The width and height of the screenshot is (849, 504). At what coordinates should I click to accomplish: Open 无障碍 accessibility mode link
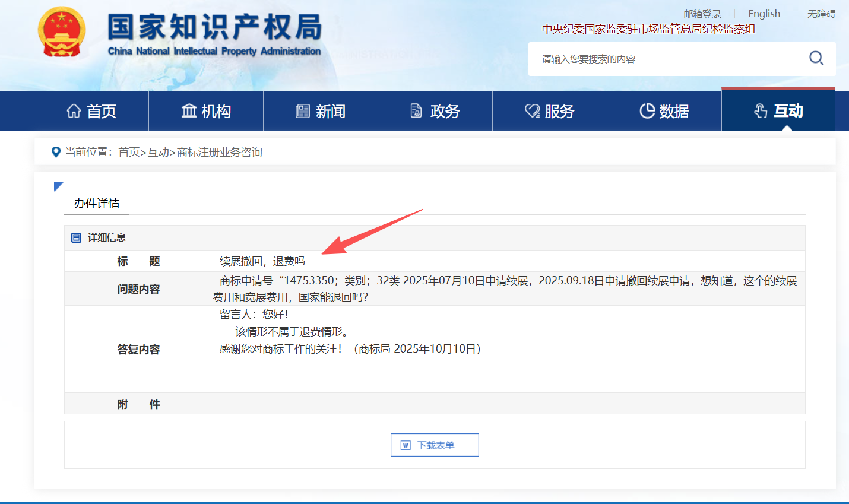[821, 14]
